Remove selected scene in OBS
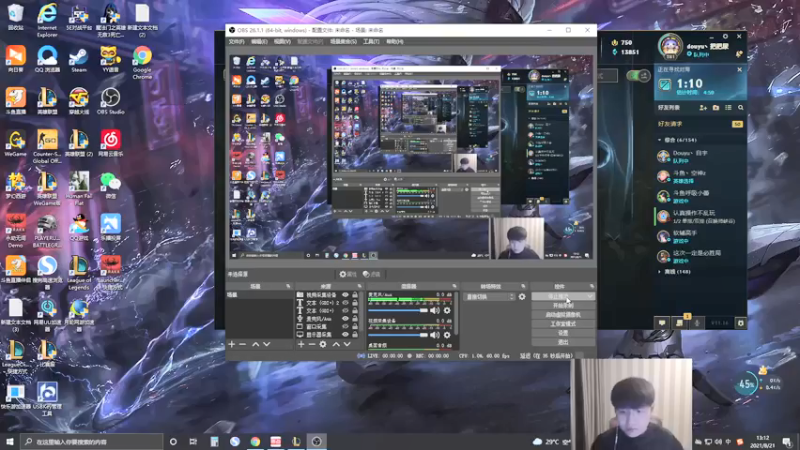800x450 pixels. [x=243, y=344]
